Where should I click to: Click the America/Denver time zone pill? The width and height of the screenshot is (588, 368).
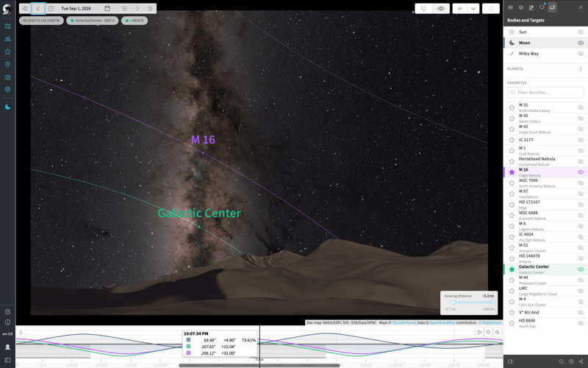[93, 21]
